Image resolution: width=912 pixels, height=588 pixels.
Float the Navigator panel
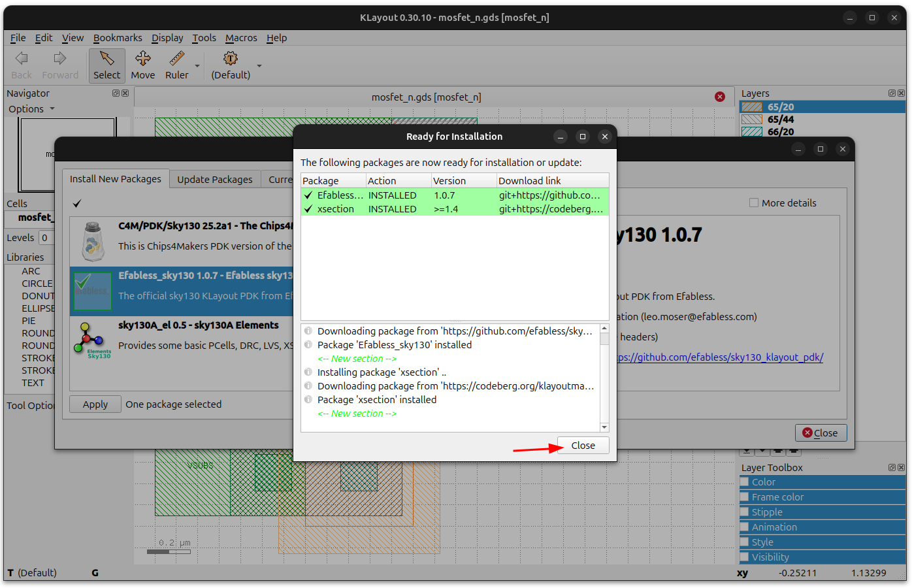(116, 93)
